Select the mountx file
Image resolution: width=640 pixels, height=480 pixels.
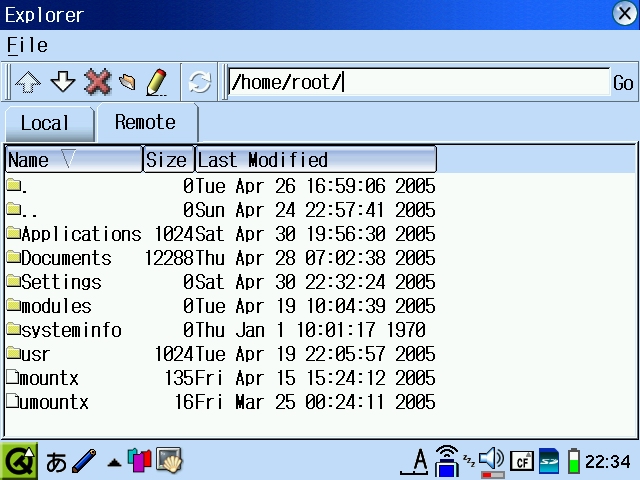click(49, 378)
